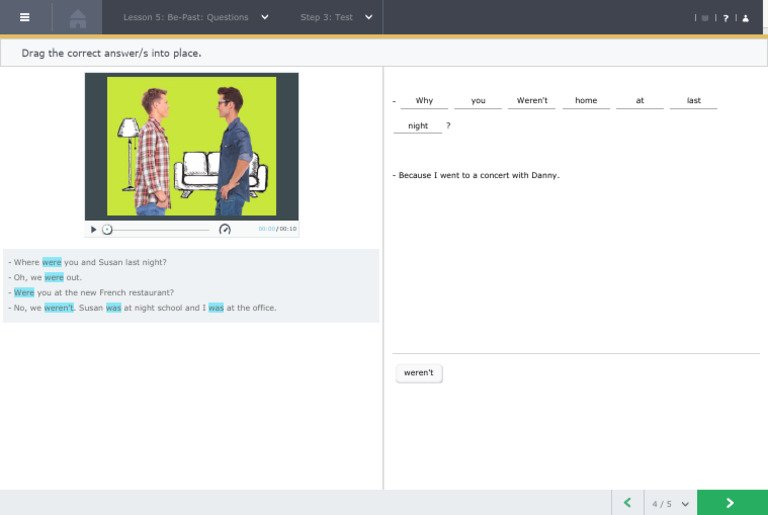Click the grayed-out icon left of help
The height and width of the screenshot is (515, 768).
705,18
